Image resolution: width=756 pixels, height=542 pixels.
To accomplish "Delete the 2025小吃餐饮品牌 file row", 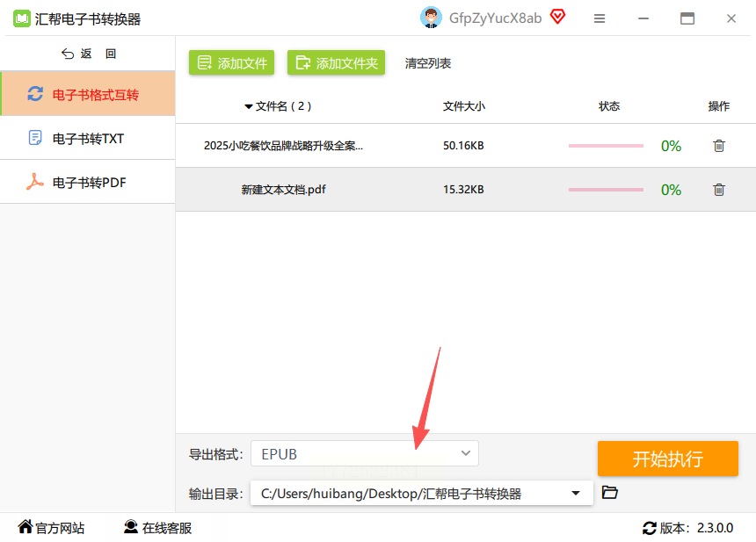I will [x=719, y=146].
